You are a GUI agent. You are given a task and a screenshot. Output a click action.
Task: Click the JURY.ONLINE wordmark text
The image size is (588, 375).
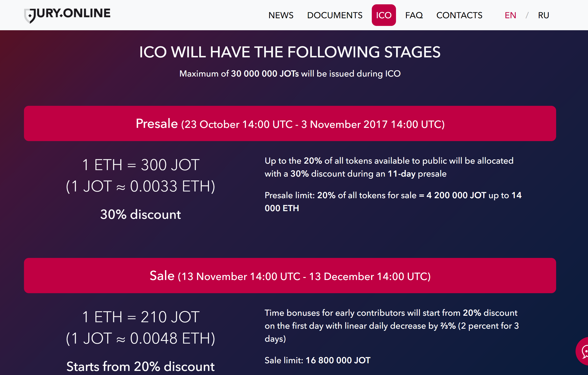point(73,14)
